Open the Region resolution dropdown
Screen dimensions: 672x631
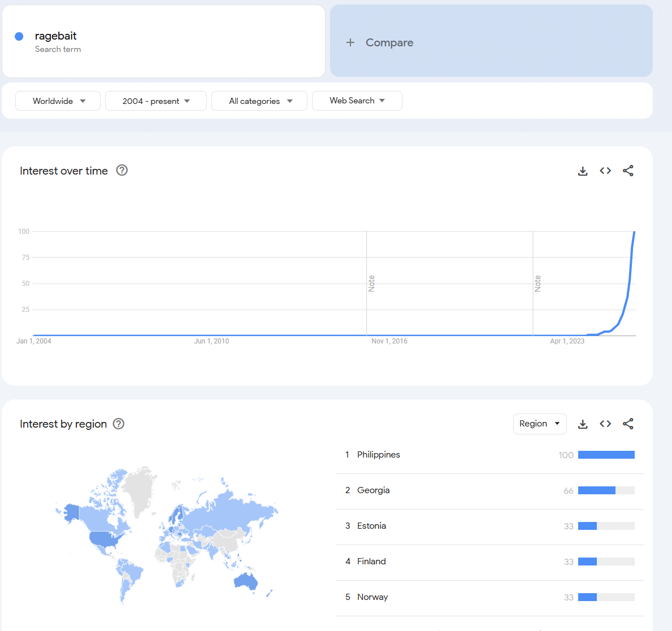[540, 424]
